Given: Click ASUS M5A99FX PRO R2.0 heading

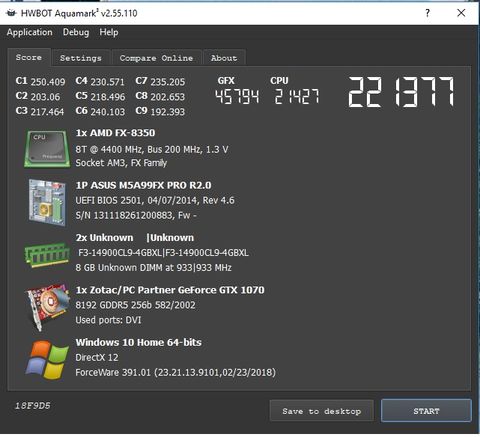Looking at the screenshot, I should pyautogui.click(x=144, y=185).
